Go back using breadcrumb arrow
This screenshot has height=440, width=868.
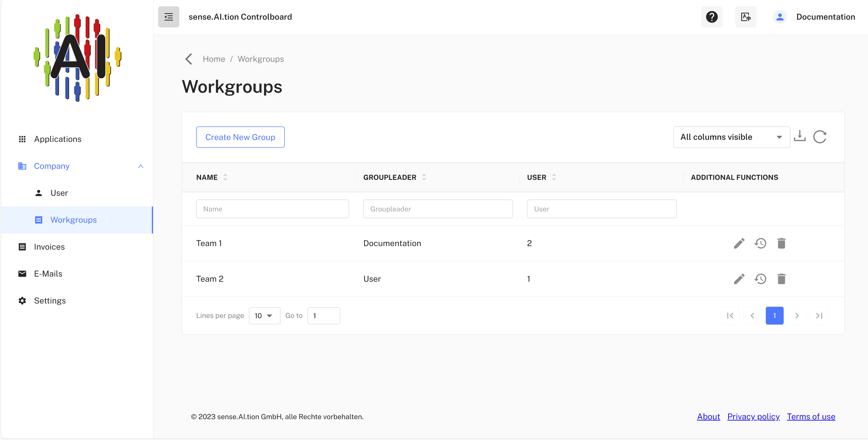click(x=189, y=59)
